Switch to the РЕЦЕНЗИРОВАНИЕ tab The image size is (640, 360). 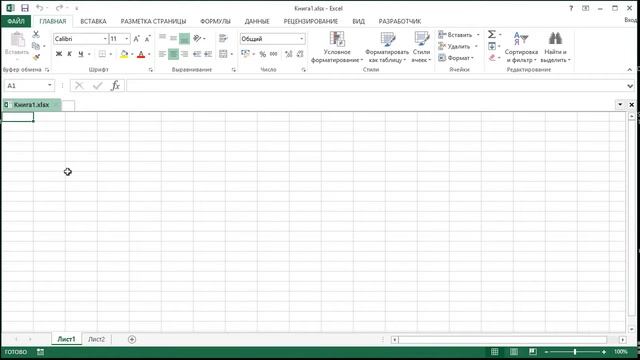click(311, 21)
